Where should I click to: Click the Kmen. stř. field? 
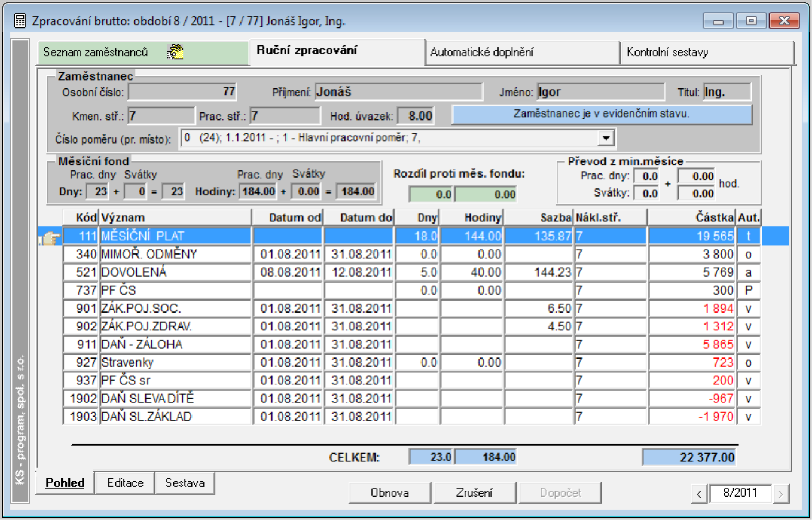(x=162, y=116)
